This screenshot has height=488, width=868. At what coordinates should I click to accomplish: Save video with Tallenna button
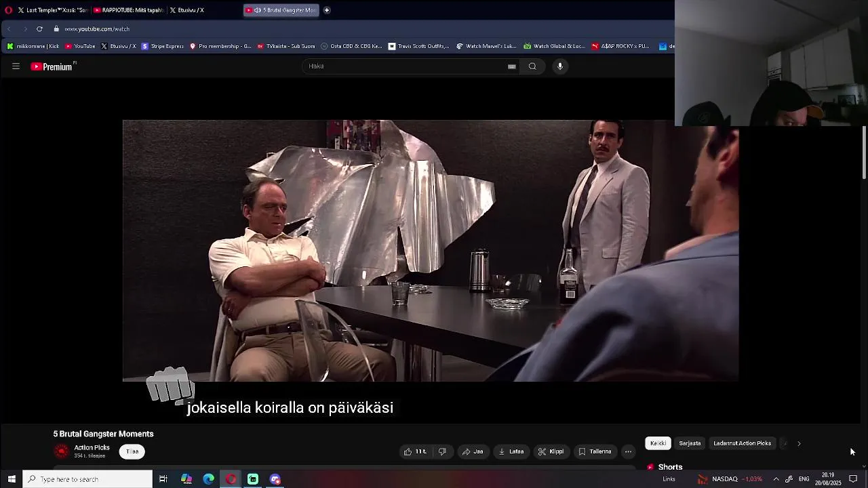(x=595, y=451)
